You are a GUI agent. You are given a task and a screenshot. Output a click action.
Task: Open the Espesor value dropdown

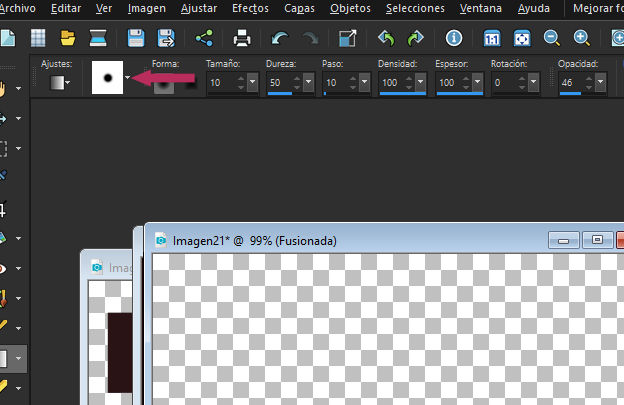tap(477, 82)
